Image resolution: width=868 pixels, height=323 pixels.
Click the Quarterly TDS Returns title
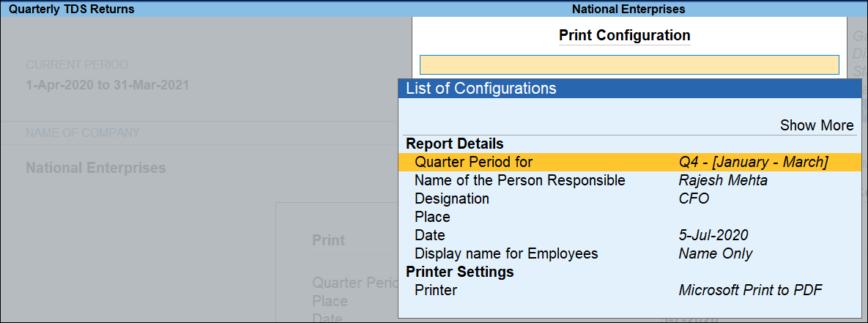[61, 9]
